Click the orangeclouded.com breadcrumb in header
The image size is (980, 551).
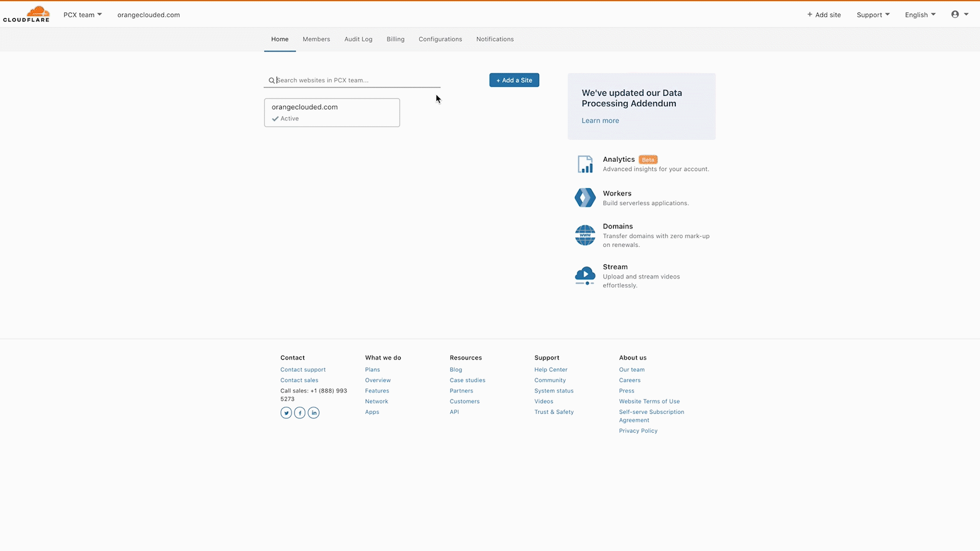(x=149, y=15)
